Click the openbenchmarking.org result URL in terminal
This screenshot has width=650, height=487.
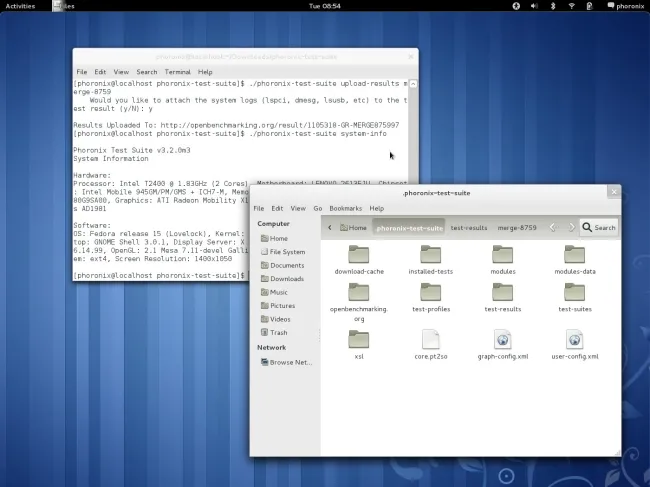click(x=280, y=125)
